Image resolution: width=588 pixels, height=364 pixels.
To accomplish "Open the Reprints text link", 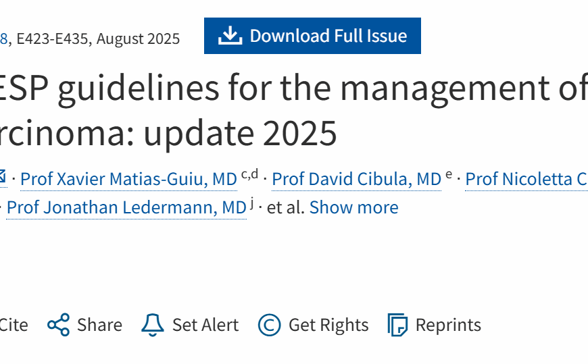I will tap(448, 325).
